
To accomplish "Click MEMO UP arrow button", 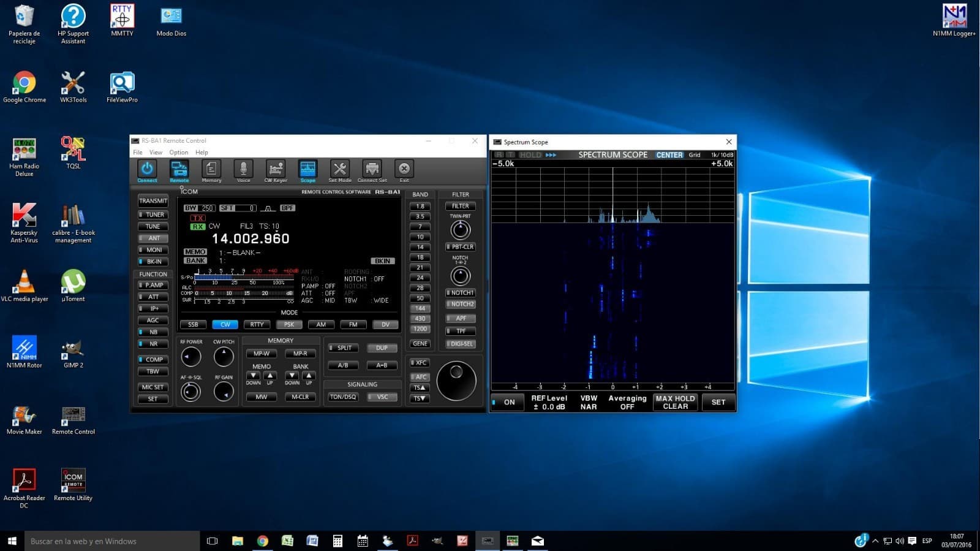I will [x=269, y=375].
